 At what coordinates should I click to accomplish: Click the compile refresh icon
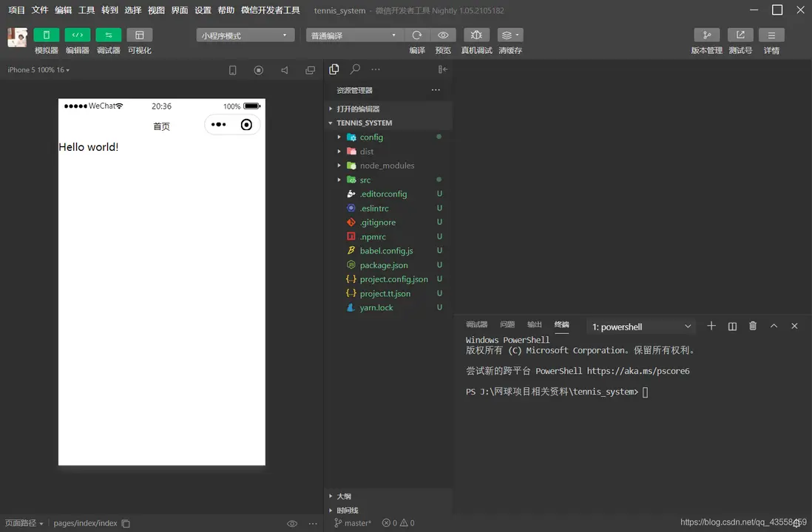[417, 35]
